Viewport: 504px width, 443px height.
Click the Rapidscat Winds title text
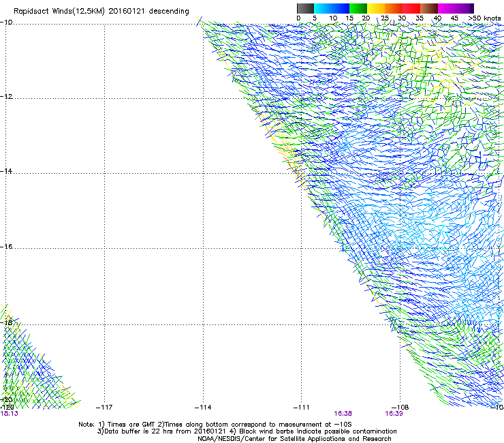click(x=101, y=12)
